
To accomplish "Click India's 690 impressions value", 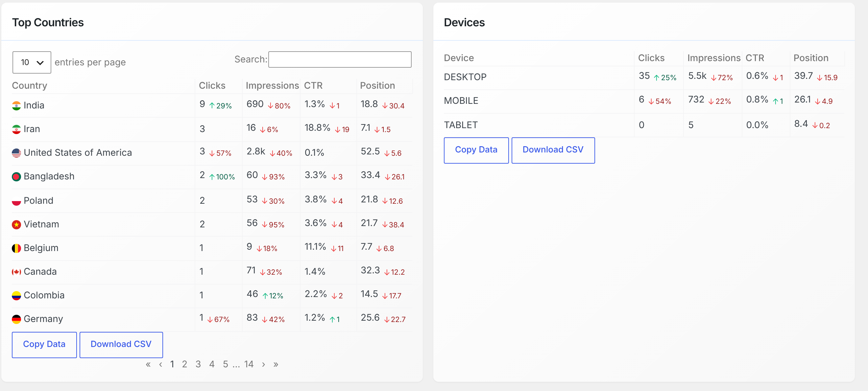I will coord(255,104).
